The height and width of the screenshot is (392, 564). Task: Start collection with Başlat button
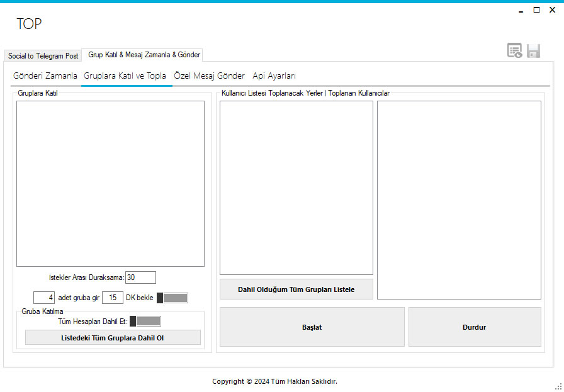(312, 327)
